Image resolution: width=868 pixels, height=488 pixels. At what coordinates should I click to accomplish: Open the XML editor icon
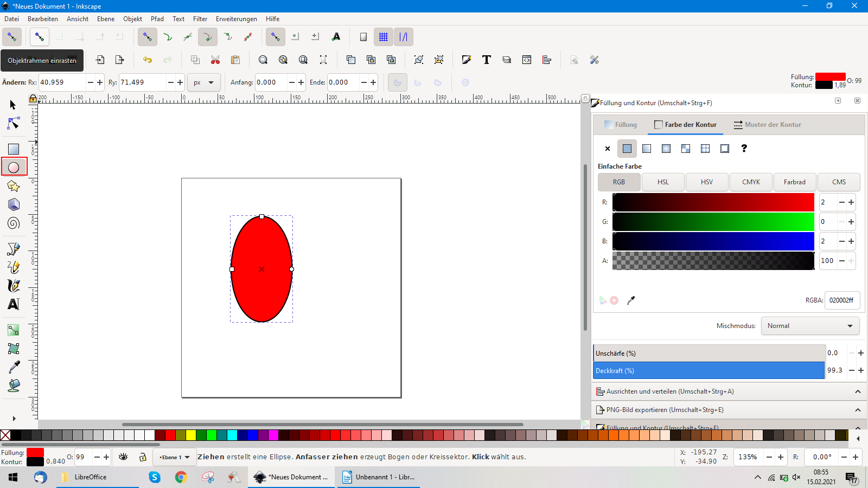(527, 60)
